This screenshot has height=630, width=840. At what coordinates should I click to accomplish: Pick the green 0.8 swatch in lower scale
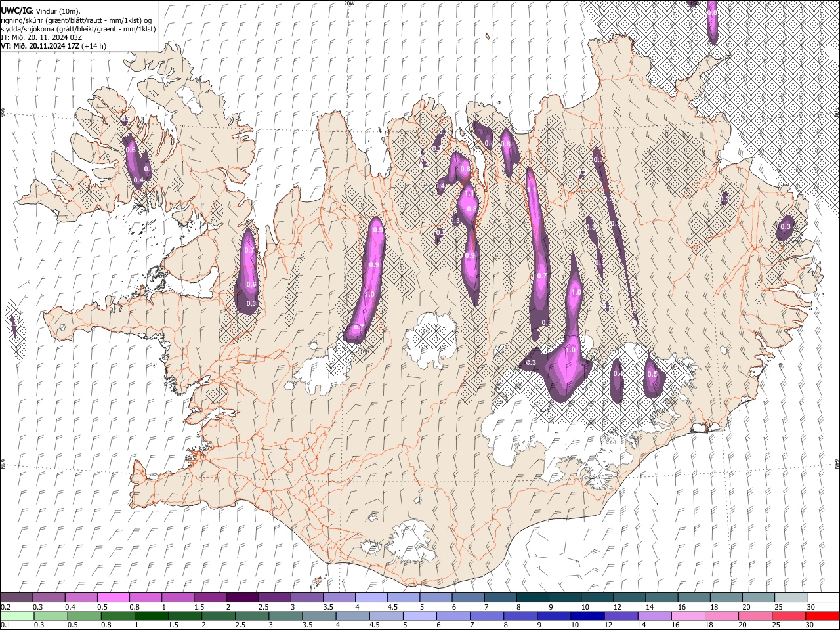[117, 616]
